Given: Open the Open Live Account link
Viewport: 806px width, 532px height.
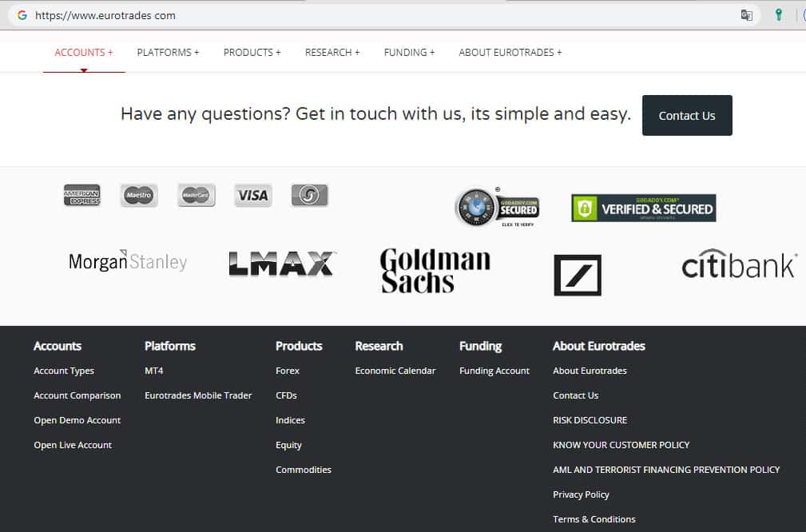Looking at the screenshot, I should point(73,445).
